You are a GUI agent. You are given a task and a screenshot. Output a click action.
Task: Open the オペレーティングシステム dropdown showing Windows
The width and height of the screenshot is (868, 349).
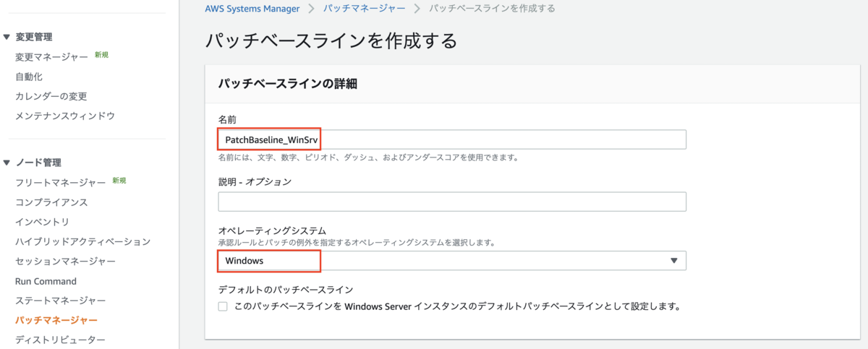tap(452, 261)
